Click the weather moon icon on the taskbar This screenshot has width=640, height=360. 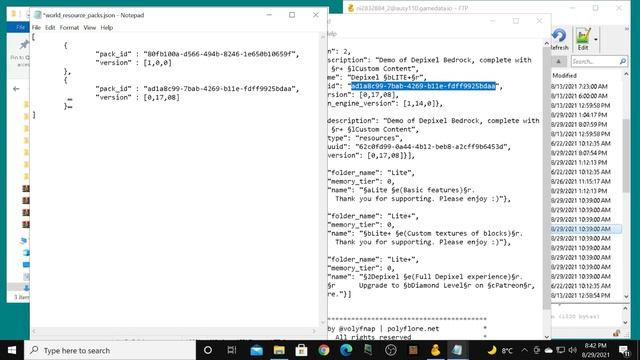[492, 350]
